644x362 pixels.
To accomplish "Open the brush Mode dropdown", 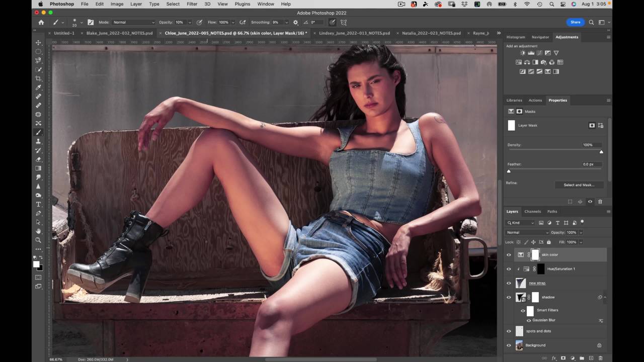I will tap(133, 22).
